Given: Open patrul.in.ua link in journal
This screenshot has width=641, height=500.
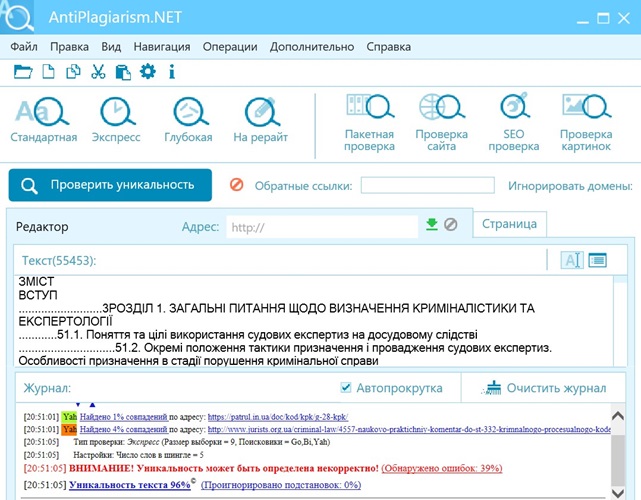Looking at the screenshot, I should (x=278, y=417).
